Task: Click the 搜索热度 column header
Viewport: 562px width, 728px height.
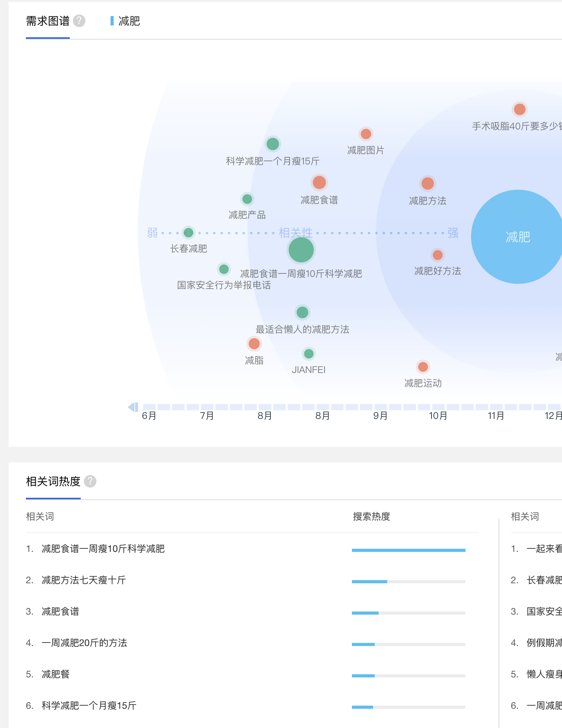Action: (372, 517)
